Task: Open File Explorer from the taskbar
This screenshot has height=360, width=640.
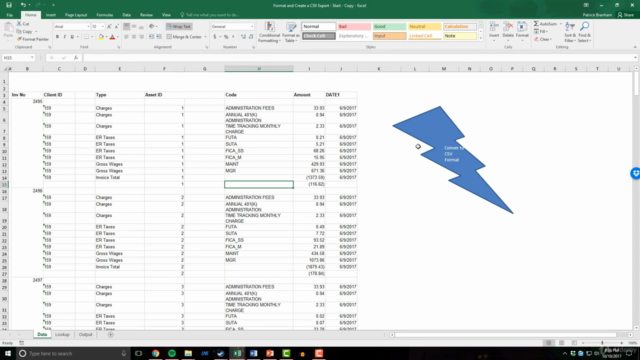Action: click(x=188, y=353)
